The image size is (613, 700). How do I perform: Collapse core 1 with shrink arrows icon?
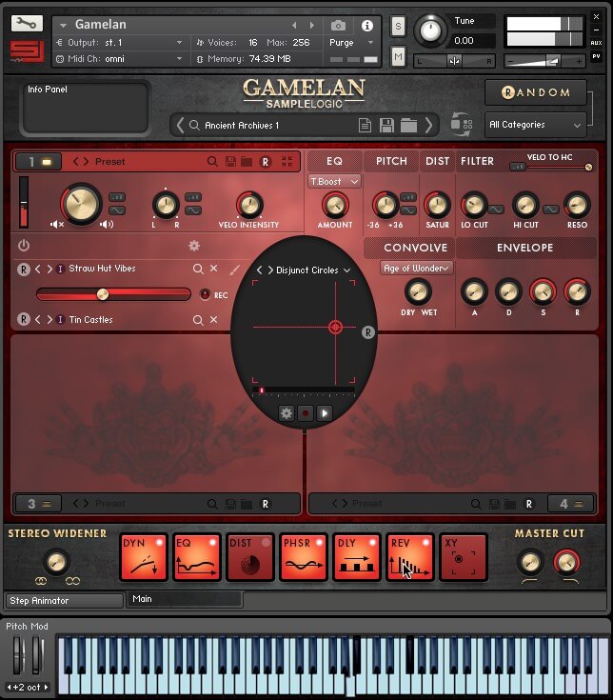pos(287,161)
